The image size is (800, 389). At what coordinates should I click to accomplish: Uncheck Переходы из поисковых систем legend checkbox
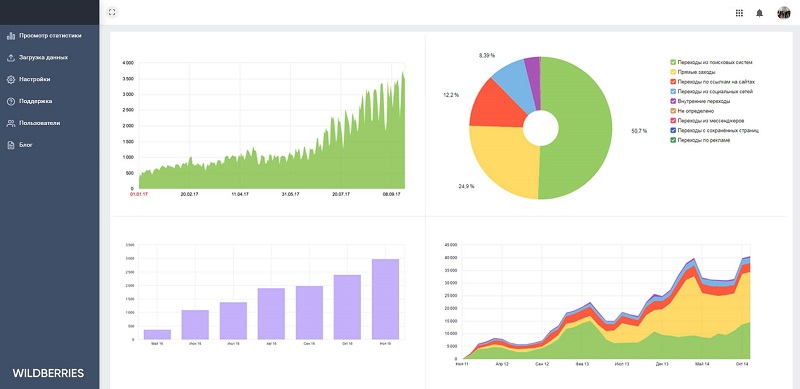point(673,62)
